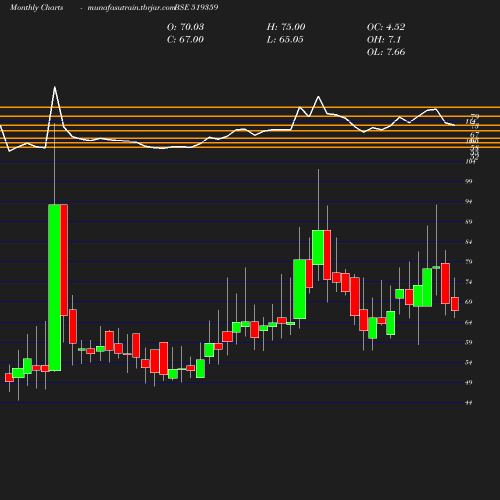Click the 84 price axis label
This screenshot has width=500, height=500.
pos(469,241)
